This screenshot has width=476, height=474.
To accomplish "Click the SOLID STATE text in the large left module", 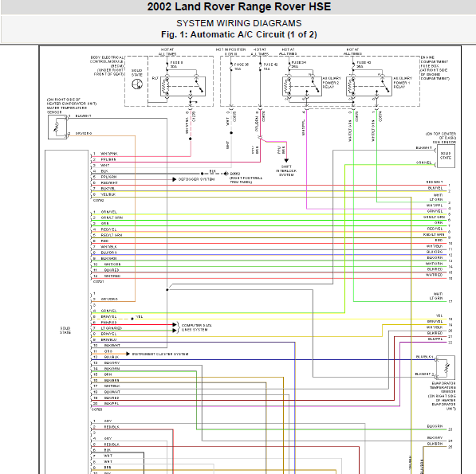I will (65, 331).
